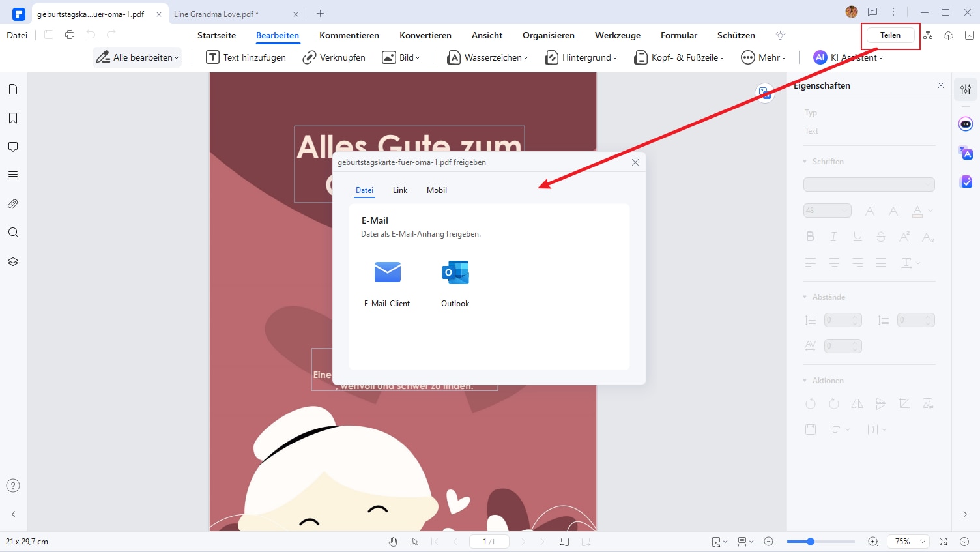Open the Mehr dropdown
This screenshot has width=980, height=552.
764,57
